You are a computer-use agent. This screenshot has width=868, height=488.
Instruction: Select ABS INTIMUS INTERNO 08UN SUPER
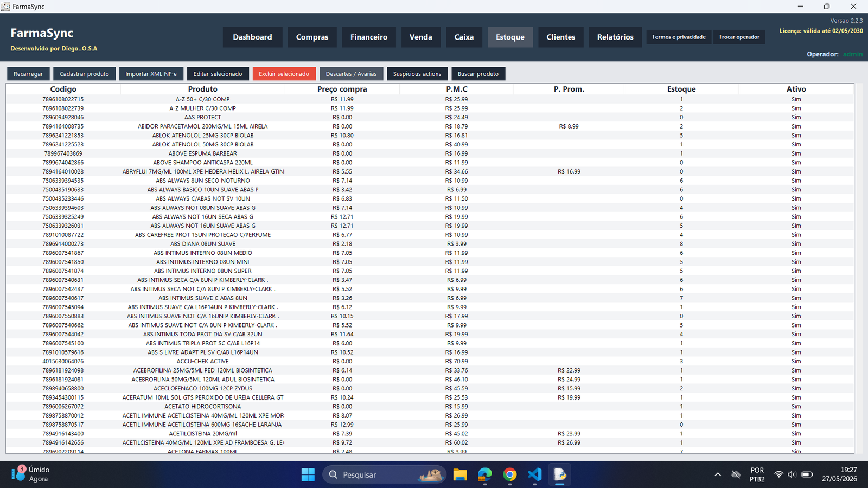pos(430,271)
